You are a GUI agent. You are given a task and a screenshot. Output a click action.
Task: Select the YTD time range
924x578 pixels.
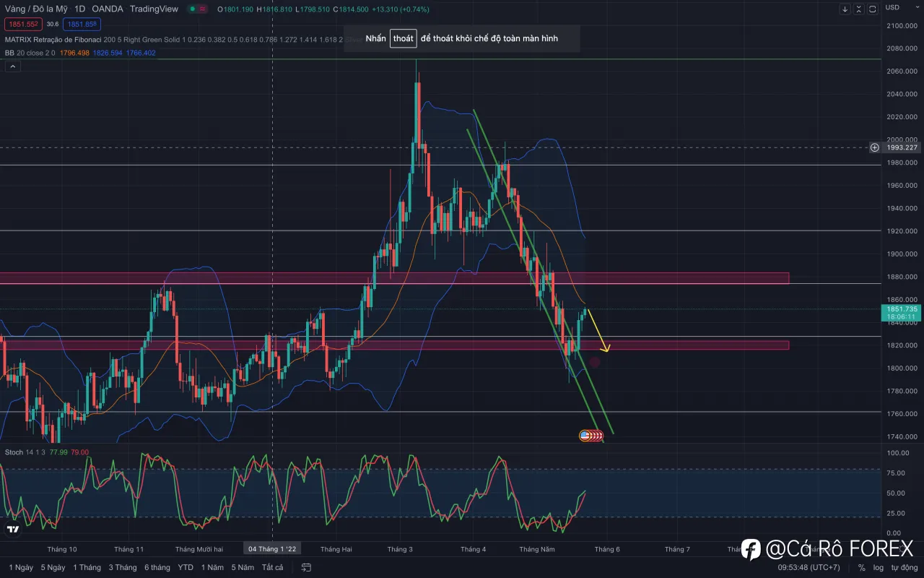tap(186, 568)
